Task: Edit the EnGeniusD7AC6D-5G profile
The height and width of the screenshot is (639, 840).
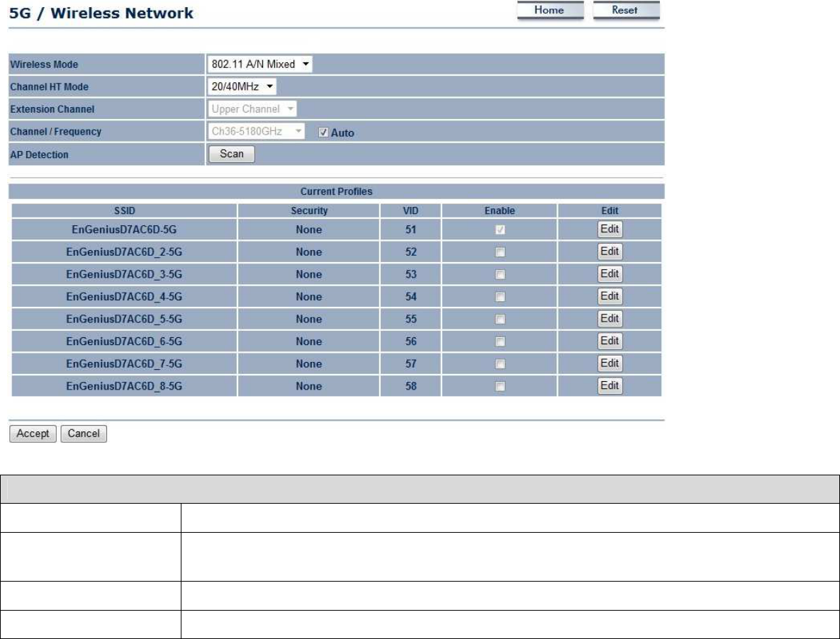Action: (x=610, y=229)
